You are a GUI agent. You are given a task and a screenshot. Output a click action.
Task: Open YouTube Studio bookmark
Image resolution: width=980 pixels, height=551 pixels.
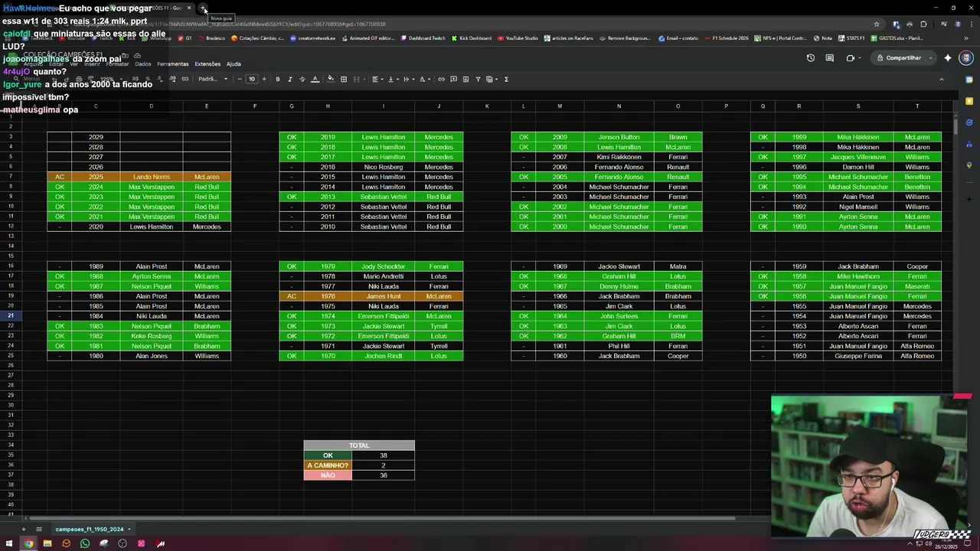[518, 37]
